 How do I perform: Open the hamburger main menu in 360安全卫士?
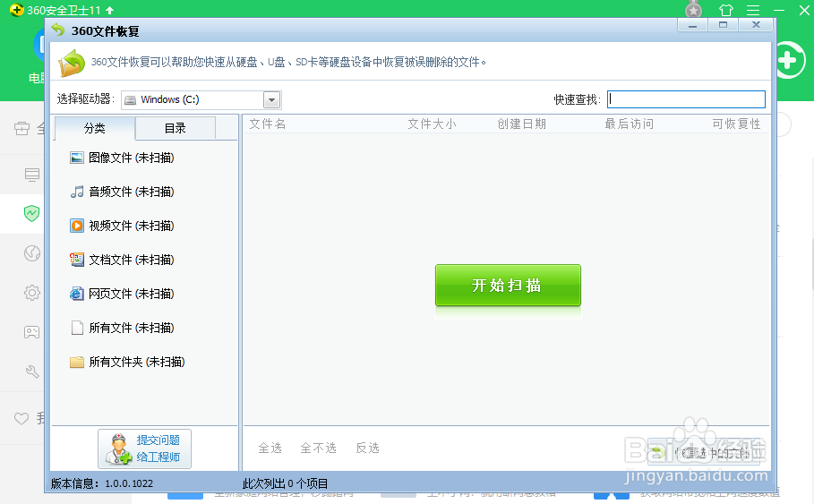coord(753,10)
